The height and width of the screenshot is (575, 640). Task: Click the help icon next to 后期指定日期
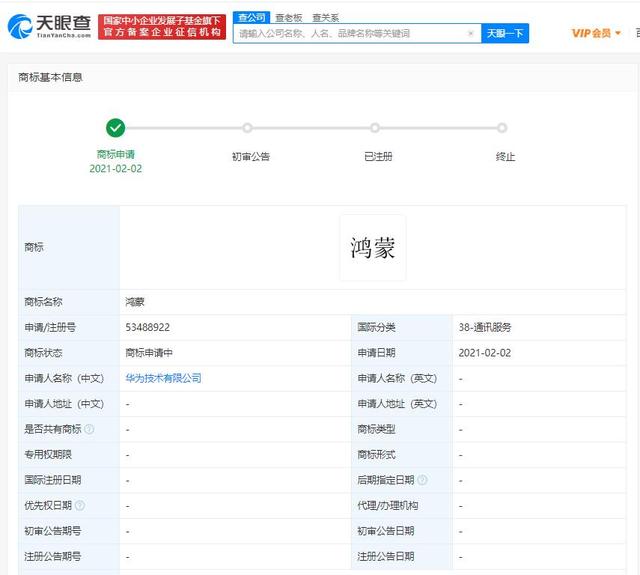[422, 480]
